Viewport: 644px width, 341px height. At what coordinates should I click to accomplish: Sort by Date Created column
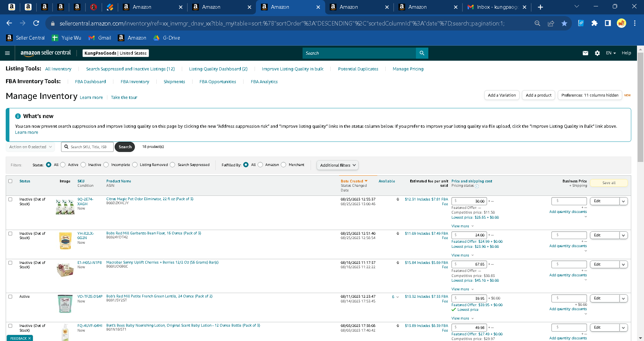pos(354,181)
